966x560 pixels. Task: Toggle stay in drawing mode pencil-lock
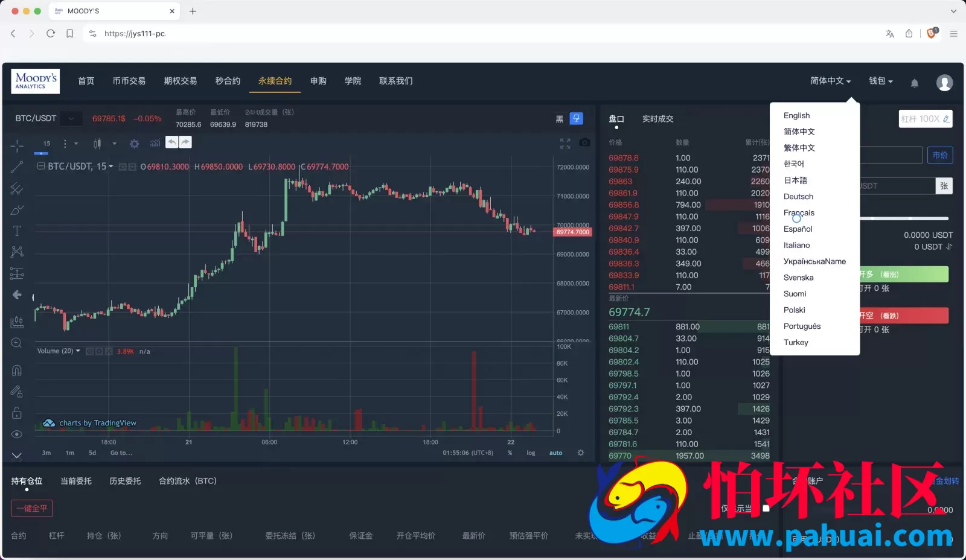(x=17, y=392)
